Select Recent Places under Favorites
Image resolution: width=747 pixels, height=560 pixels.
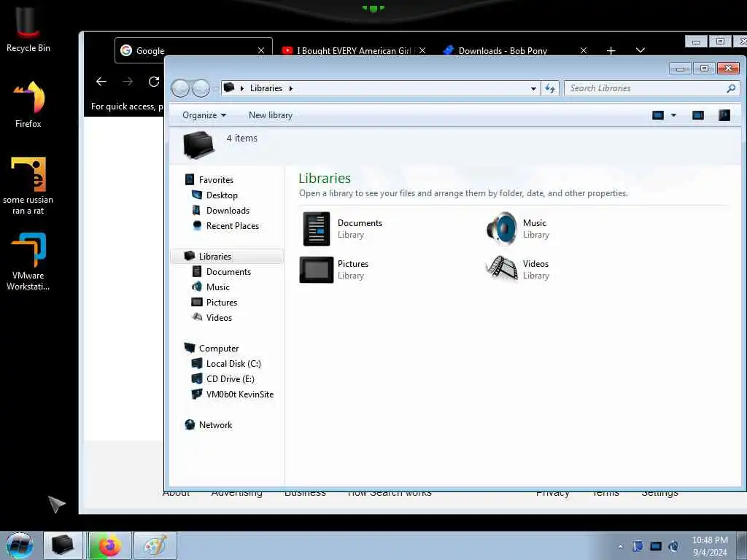point(233,226)
